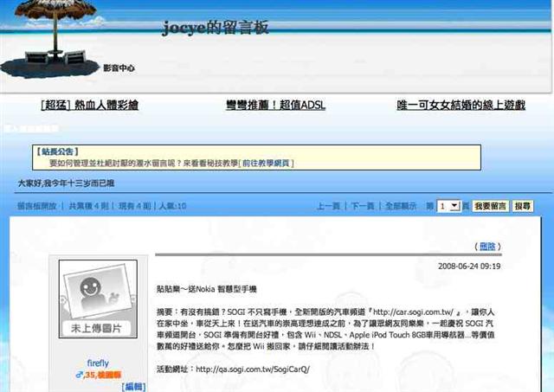Image resolution: width=554 pixels, height=392 pixels.
Task: Click the 大家好,我今年十三岁而已嘅 intro text
Action: (66, 183)
